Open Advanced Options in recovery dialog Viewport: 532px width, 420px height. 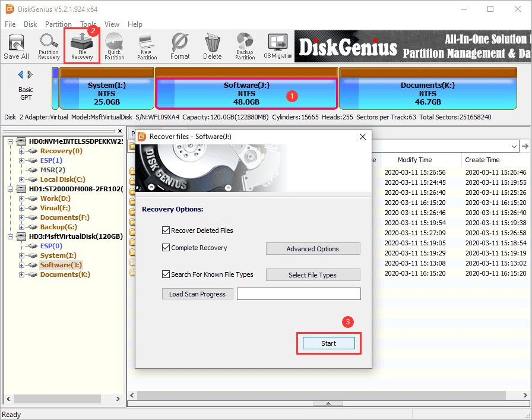coord(312,248)
